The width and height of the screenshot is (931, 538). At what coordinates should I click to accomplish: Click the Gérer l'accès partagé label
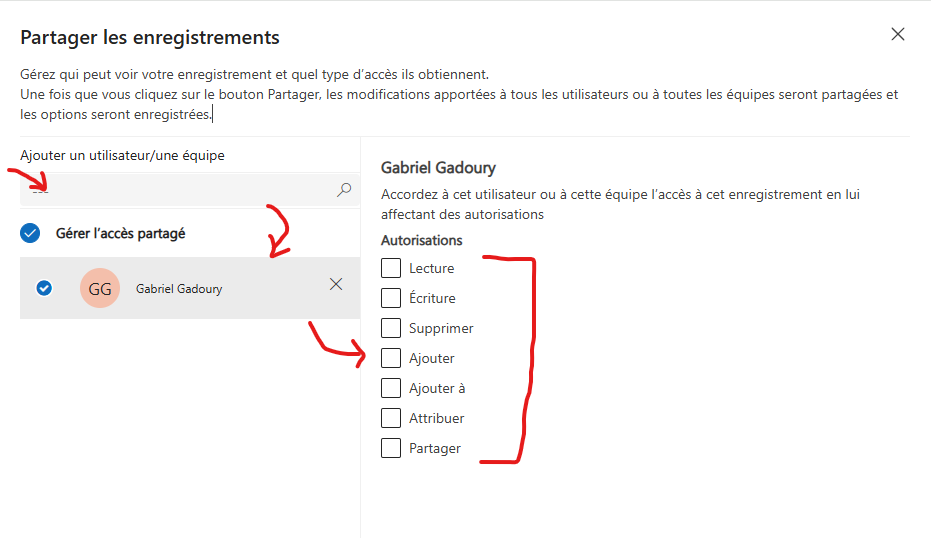pyautogui.click(x=121, y=233)
